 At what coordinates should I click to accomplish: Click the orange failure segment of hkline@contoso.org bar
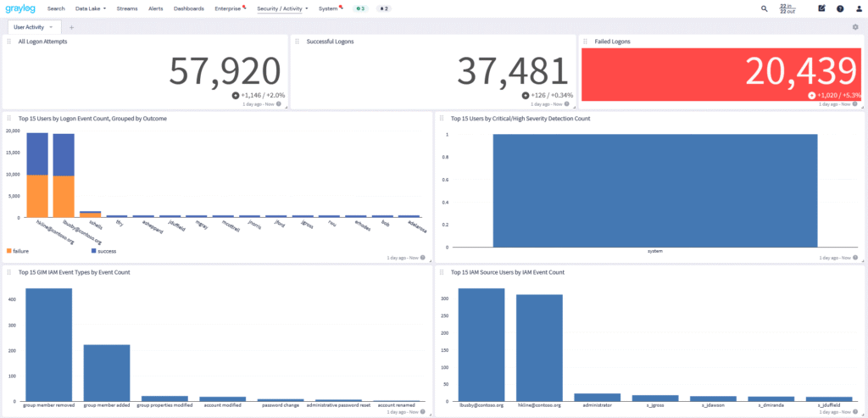point(37,196)
